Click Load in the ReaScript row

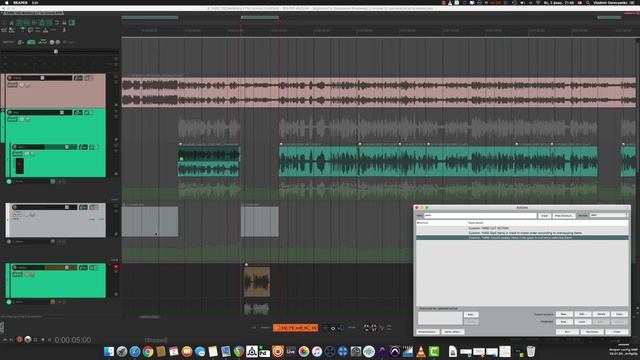pos(582,322)
